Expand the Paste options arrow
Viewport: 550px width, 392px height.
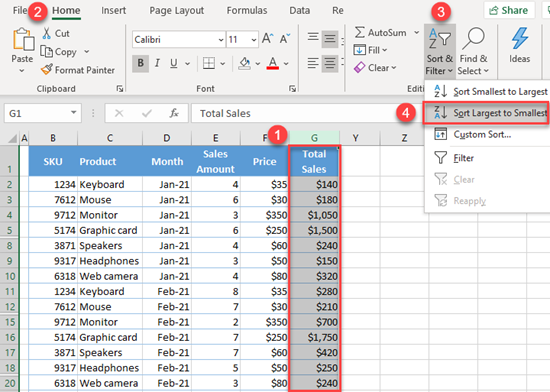click(x=22, y=70)
